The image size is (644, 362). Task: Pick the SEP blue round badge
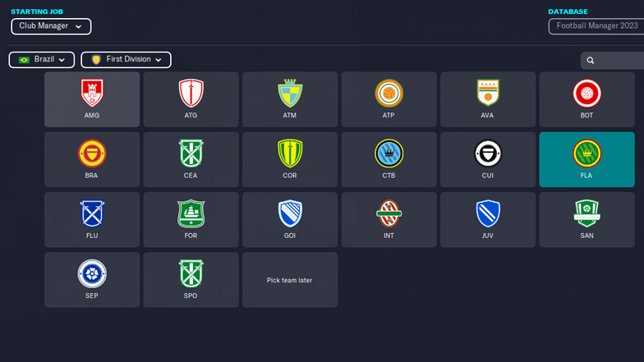pyautogui.click(x=92, y=273)
